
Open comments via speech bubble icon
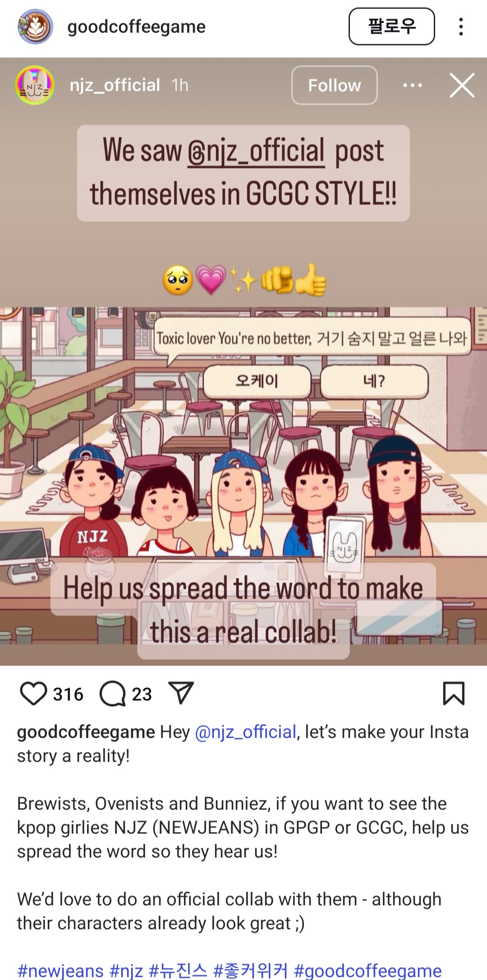[x=113, y=693]
